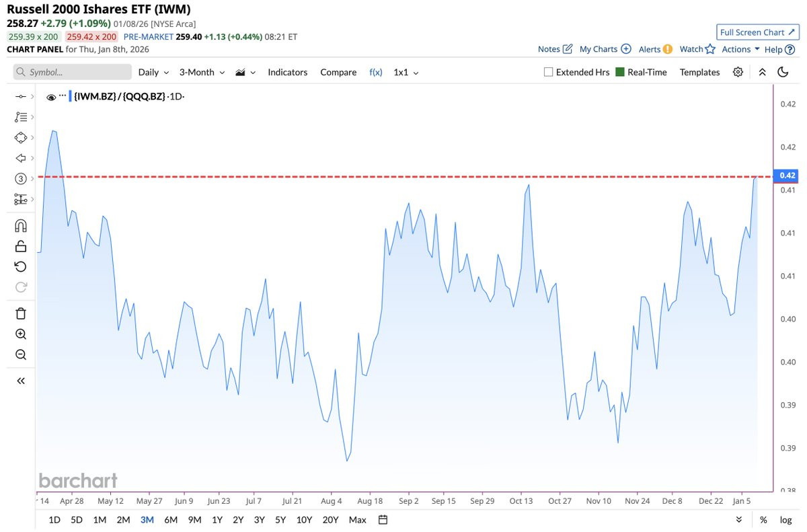Click the blue series color bar in legend
Viewport: 807px width, 532px height.
pyautogui.click(x=70, y=97)
